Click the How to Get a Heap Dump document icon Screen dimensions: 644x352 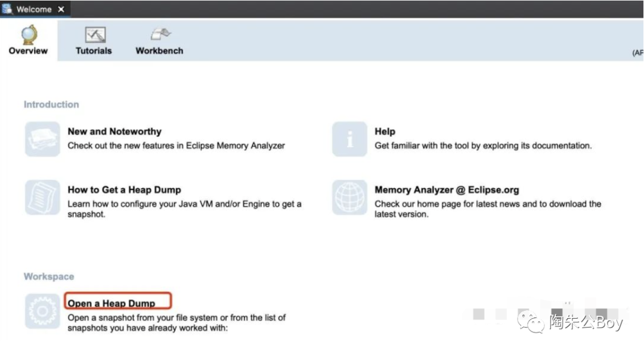pos(42,197)
